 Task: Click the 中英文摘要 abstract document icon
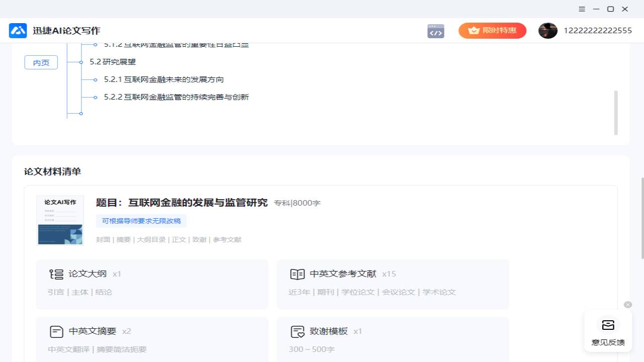56,331
